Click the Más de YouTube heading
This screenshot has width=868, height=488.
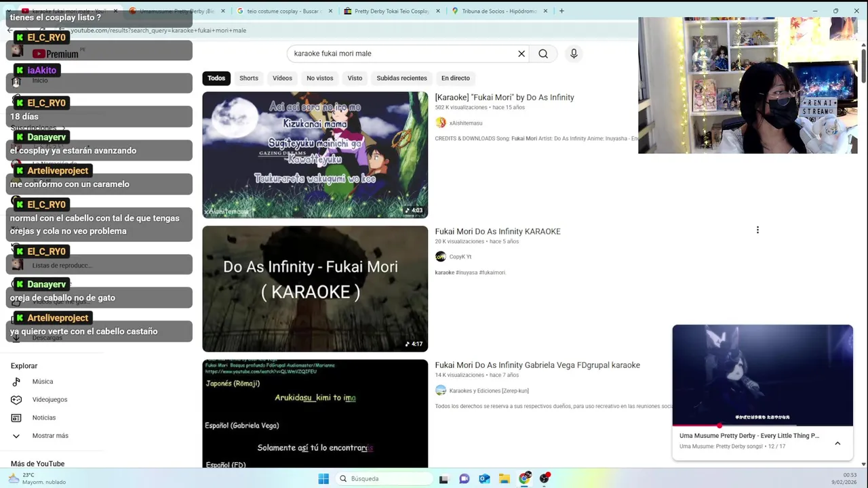(37, 464)
